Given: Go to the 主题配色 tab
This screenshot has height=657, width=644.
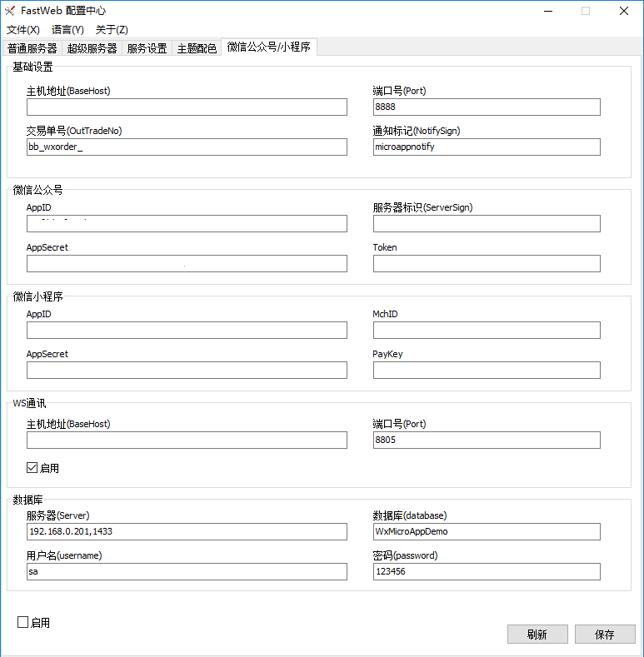Looking at the screenshot, I should point(197,48).
